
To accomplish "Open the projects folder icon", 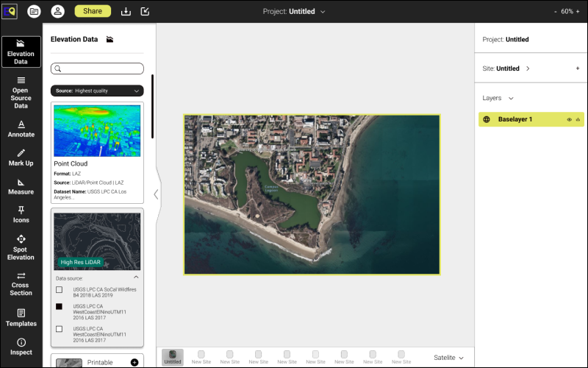I will click(x=34, y=11).
